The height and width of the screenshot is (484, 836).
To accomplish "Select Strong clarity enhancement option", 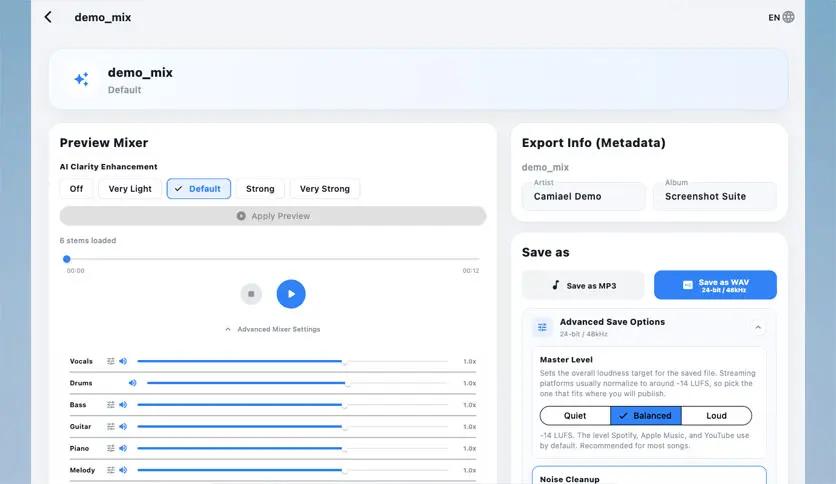I will 260,189.
